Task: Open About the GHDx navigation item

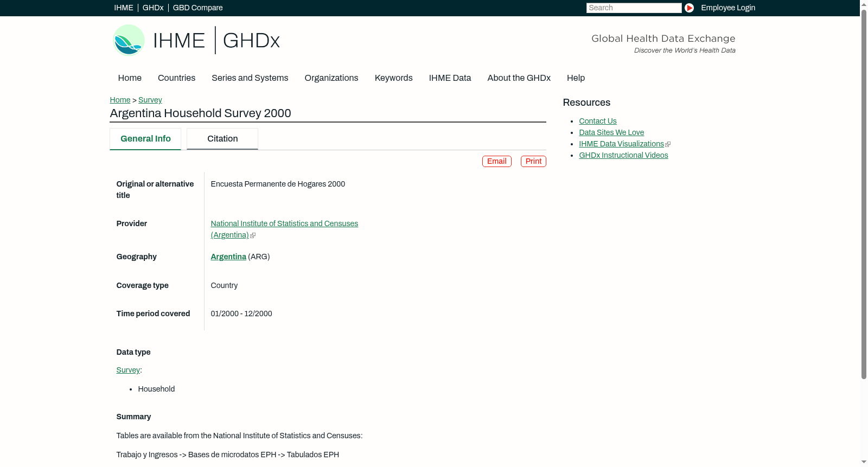Action: coord(519,78)
